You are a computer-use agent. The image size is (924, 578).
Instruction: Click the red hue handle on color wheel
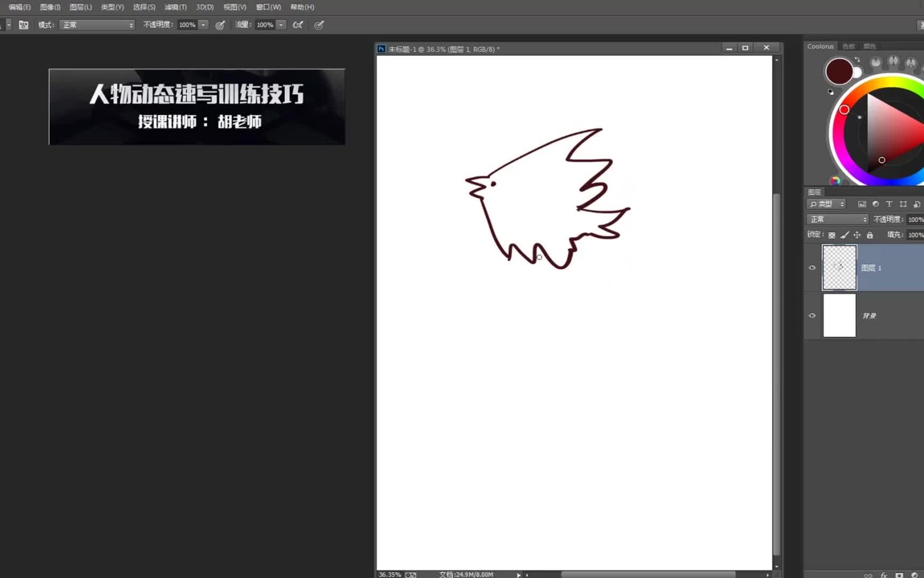(x=844, y=110)
